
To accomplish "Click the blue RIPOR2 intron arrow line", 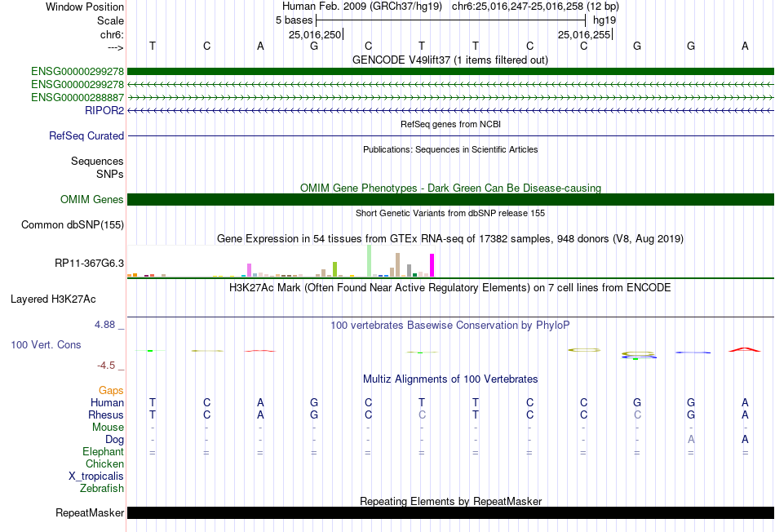I will [450, 110].
